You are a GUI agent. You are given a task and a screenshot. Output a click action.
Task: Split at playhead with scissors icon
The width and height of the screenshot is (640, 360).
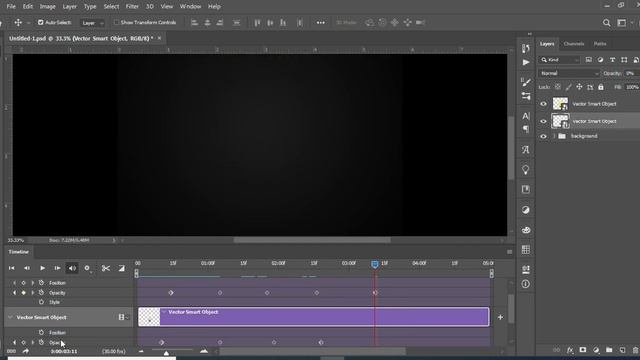106,268
